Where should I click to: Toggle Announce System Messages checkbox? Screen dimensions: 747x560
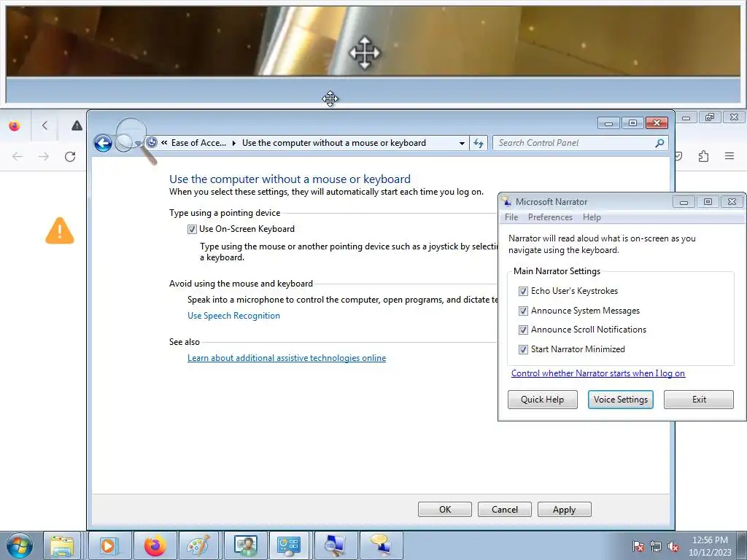tap(523, 311)
